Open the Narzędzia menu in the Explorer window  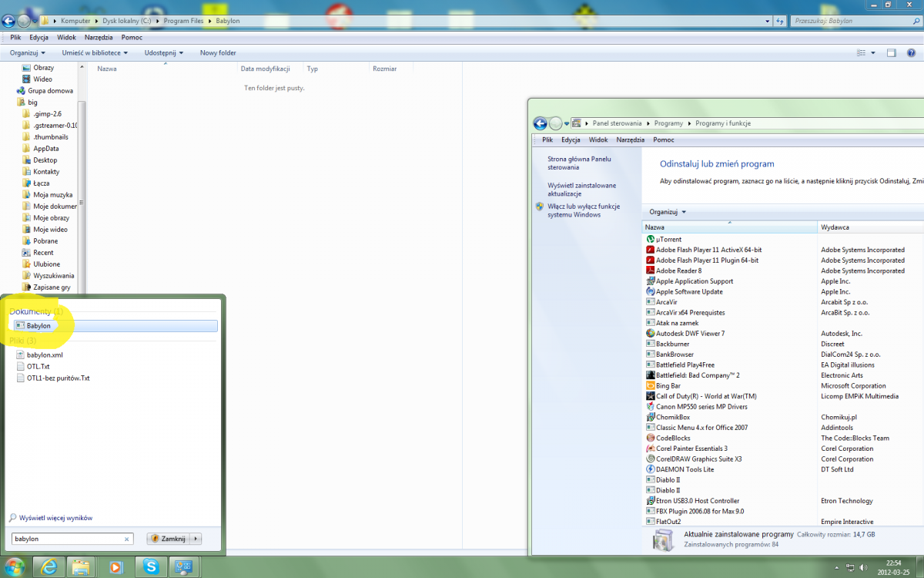99,37
